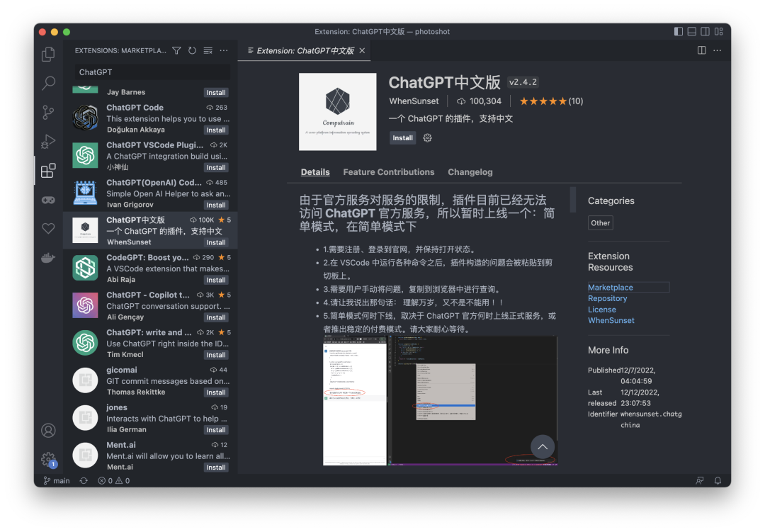
Task: Clear extensions search results icon
Action: coord(208,51)
